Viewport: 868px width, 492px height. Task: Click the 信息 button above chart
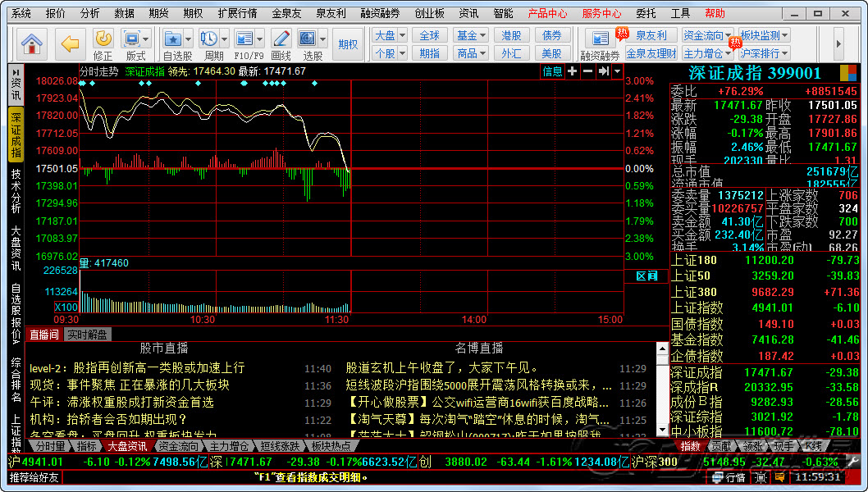coord(553,71)
